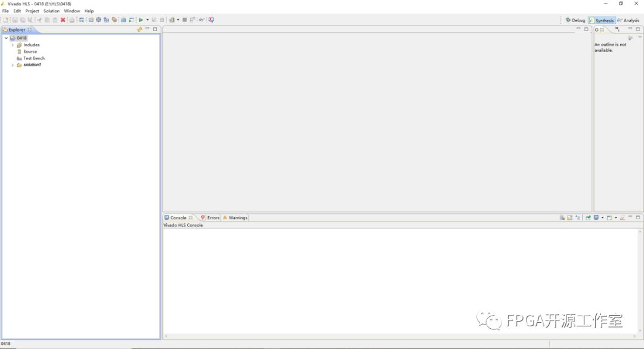
Task: Select Test Bench in Explorer tree
Action: tap(34, 58)
